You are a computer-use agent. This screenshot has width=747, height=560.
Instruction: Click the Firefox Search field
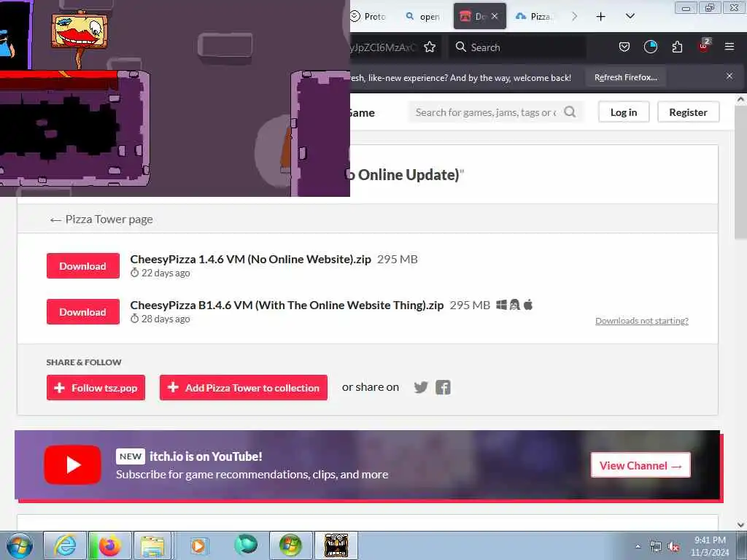(517, 47)
